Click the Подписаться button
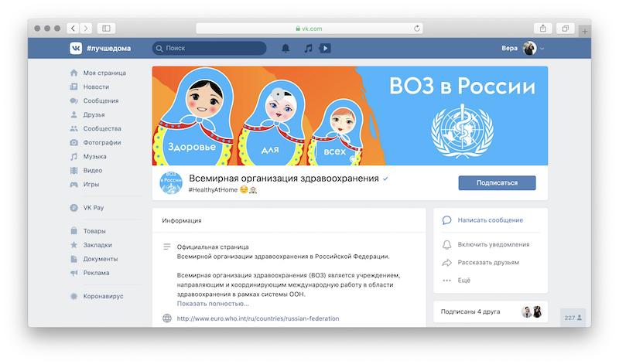The height and width of the screenshot is (364, 619). coord(497,183)
